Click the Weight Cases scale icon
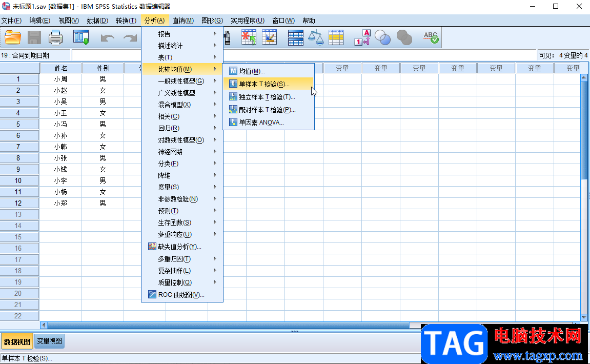This screenshot has width=590, height=364. click(316, 37)
